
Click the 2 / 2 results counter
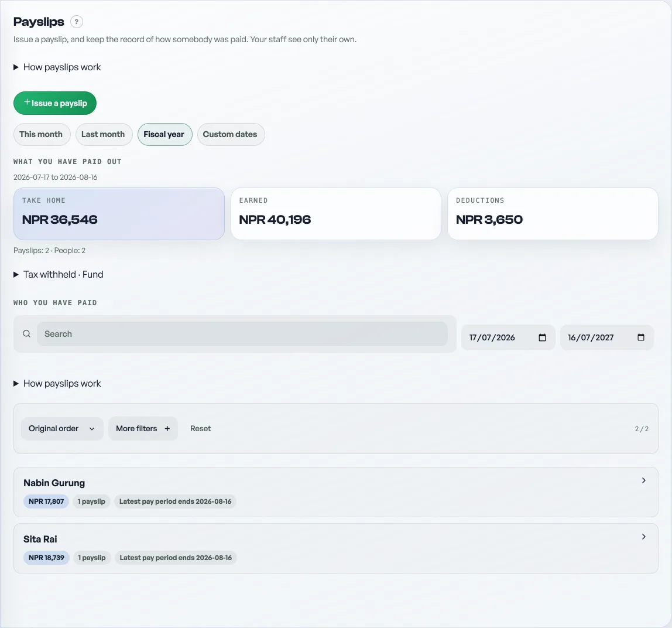(642, 429)
